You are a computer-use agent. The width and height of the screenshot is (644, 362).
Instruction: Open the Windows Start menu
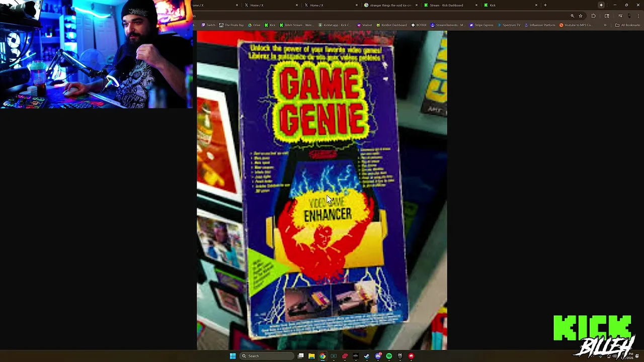click(x=232, y=356)
